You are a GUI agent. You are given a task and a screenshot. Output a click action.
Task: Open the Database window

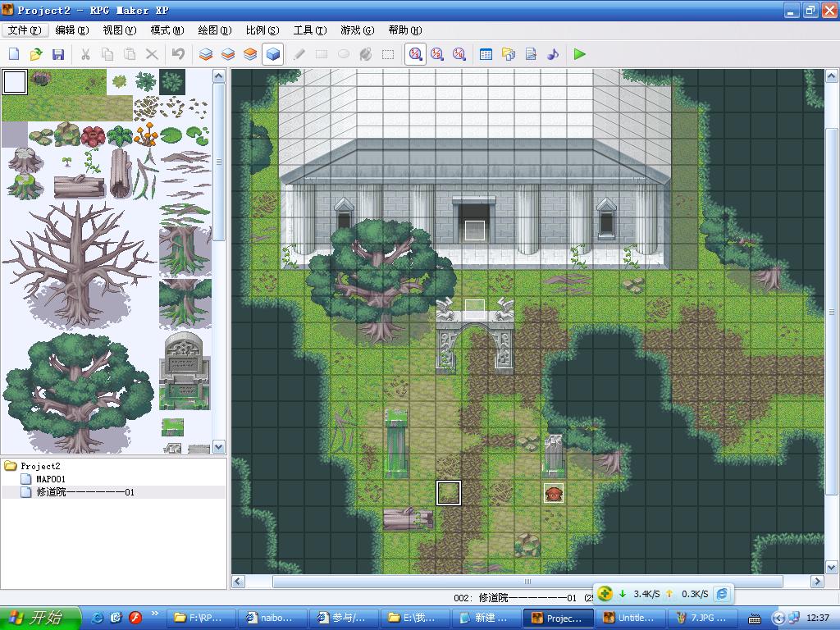click(x=486, y=54)
